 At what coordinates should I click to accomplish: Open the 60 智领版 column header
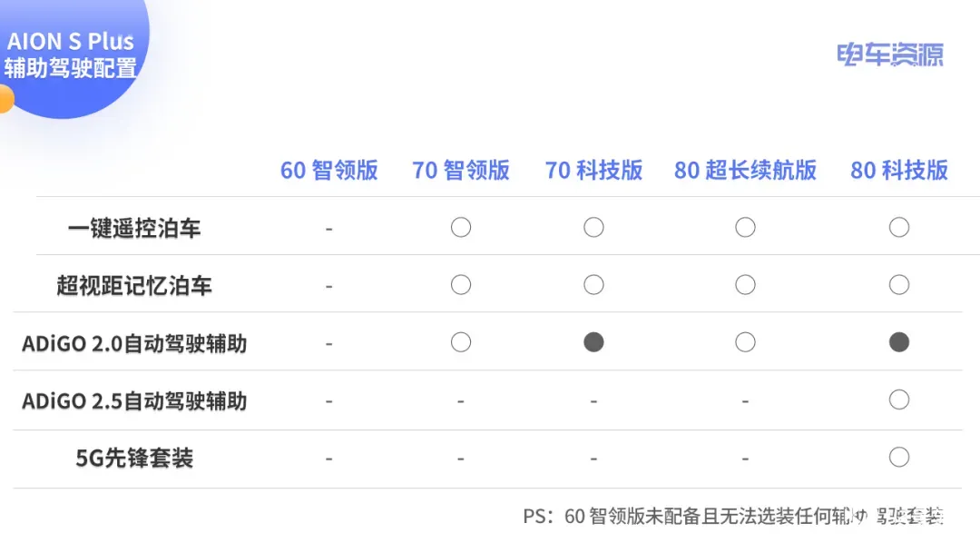coord(328,170)
